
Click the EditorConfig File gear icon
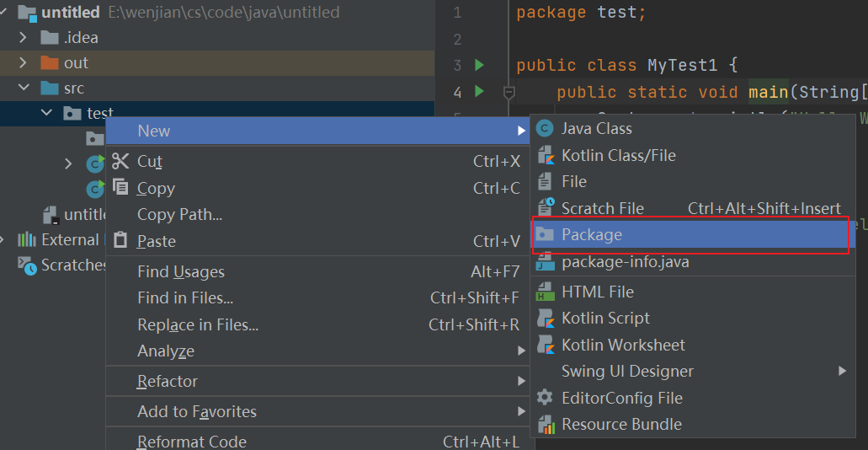pyautogui.click(x=546, y=398)
